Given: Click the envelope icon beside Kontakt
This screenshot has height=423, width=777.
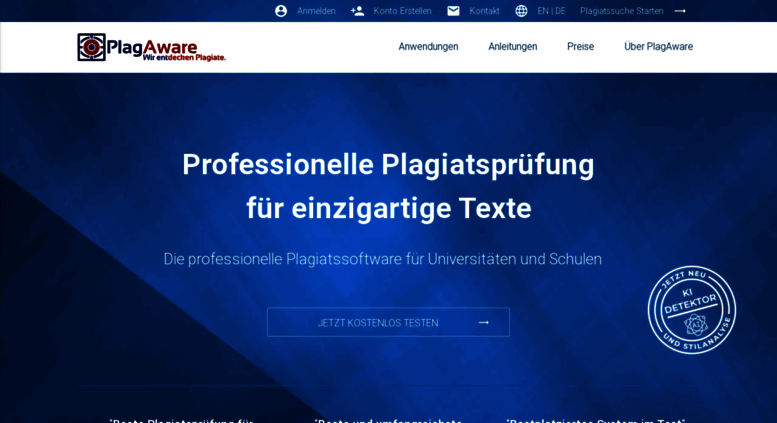Looking at the screenshot, I should (453, 11).
